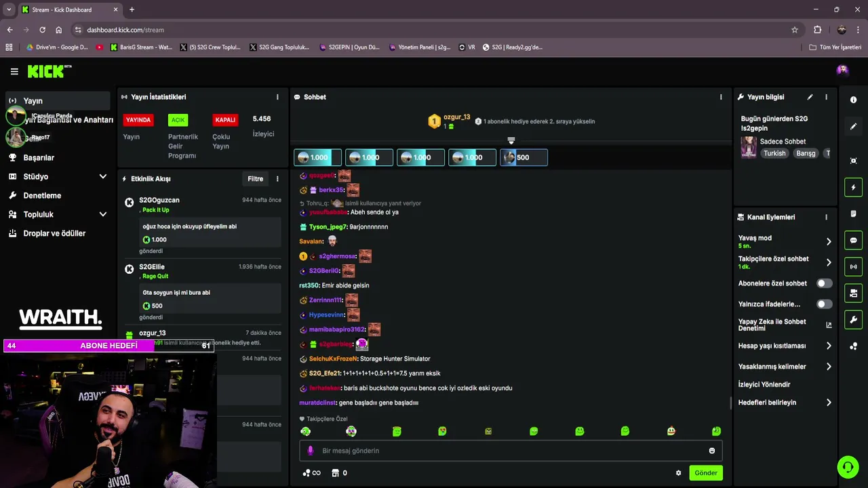Open the green headset support button
The image size is (868, 488).
click(x=848, y=467)
